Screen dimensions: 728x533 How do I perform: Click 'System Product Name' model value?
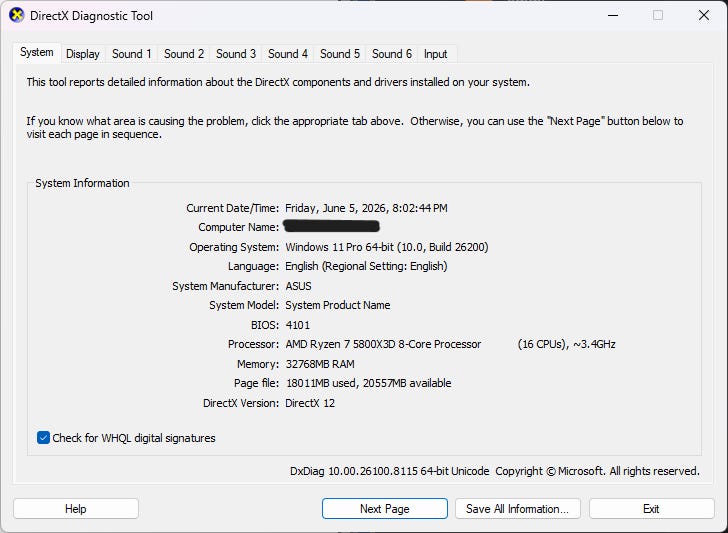[x=338, y=305]
